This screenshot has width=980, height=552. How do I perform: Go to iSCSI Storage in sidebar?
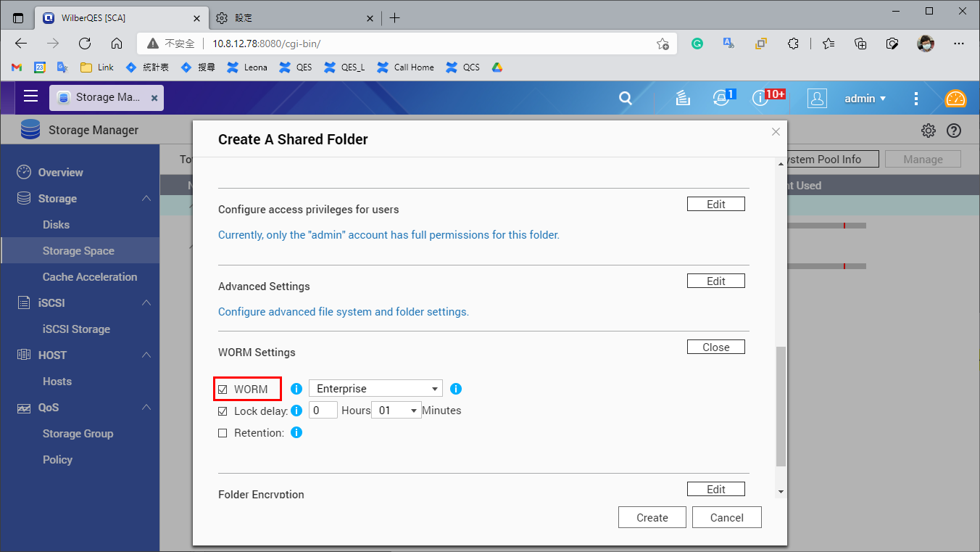[x=76, y=329]
